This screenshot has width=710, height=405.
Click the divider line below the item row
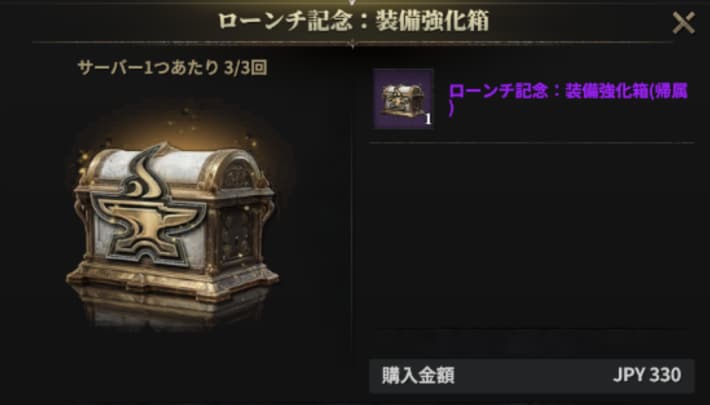pos(532,143)
